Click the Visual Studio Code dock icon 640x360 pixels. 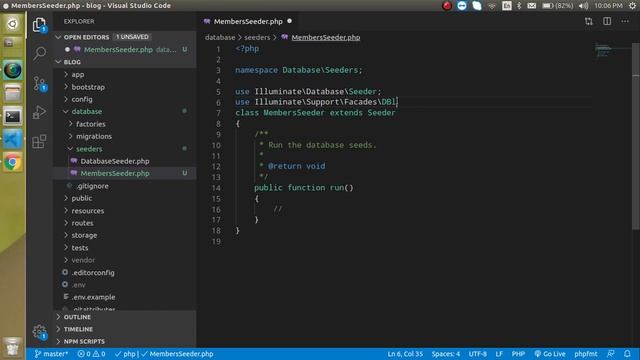coord(13,140)
